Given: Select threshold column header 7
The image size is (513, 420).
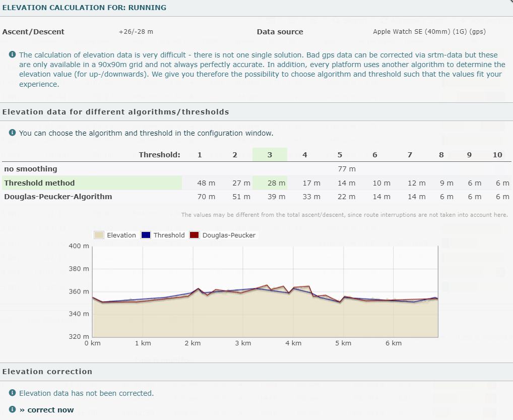Looking at the screenshot, I should [410, 155].
